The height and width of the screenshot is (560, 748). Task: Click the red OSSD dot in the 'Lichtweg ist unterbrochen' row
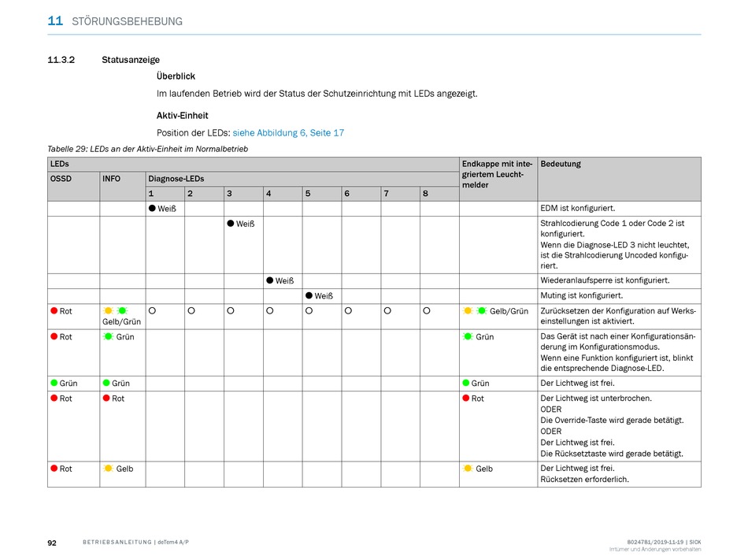pos(54,399)
